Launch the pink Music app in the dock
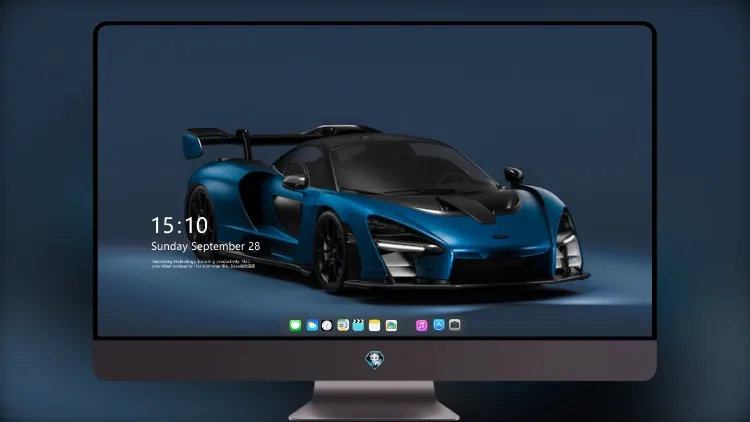The width and height of the screenshot is (750, 422). point(421,325)
